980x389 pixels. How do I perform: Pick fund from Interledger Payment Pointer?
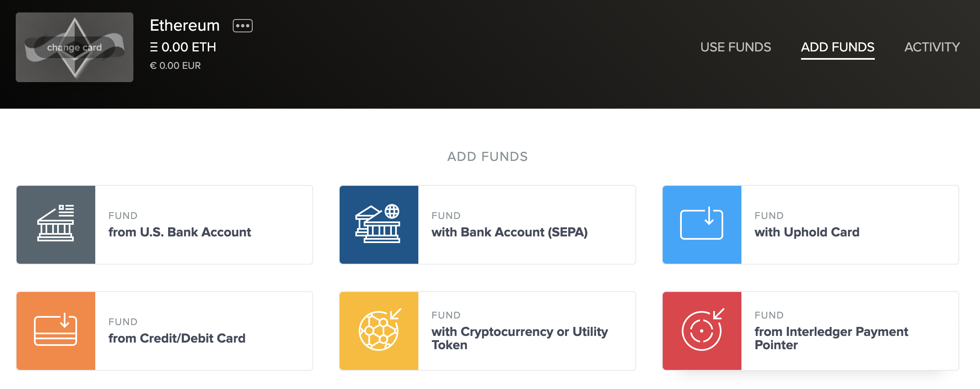coord(831,338)
